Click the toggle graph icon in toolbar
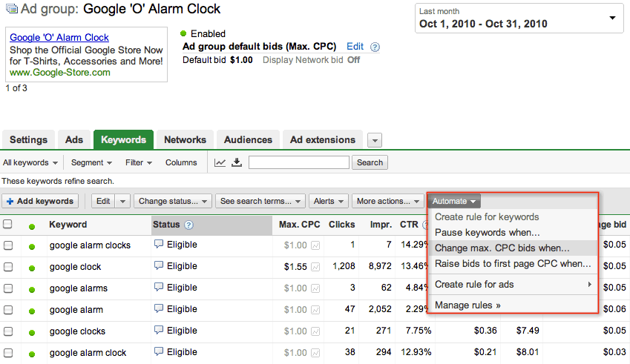The height and width of the screenshot is (364, 630). click(x=220, y=162)
